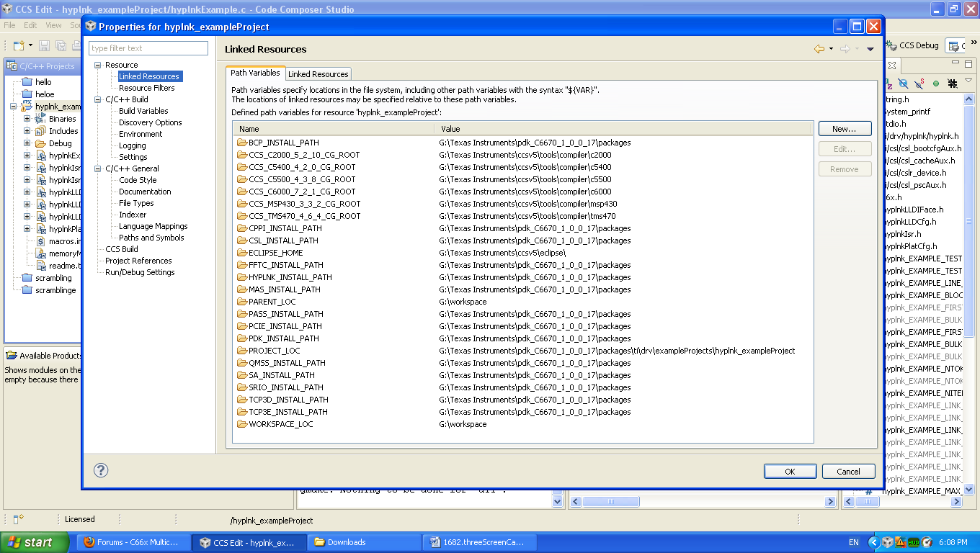Switch to the Linked Resources tab
980x553 pixels.
pyautogui.click(x=318, y=74)
